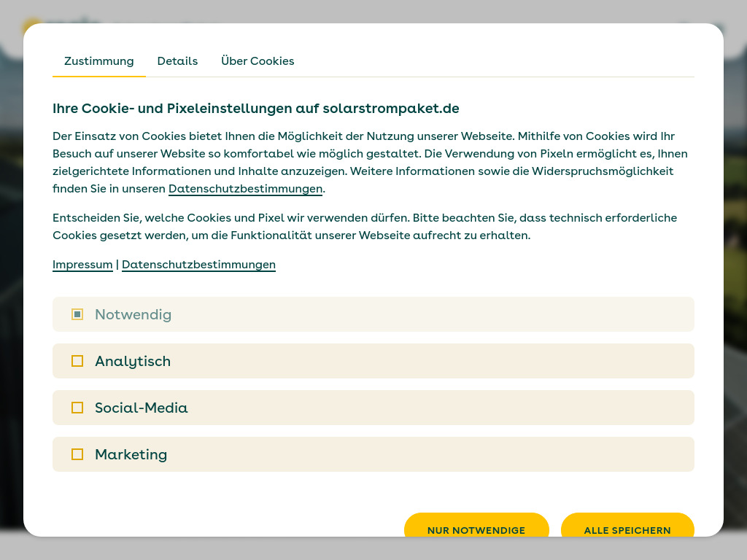Click Datenschutzbestimmungen next to Impressum

coord(198,265)
